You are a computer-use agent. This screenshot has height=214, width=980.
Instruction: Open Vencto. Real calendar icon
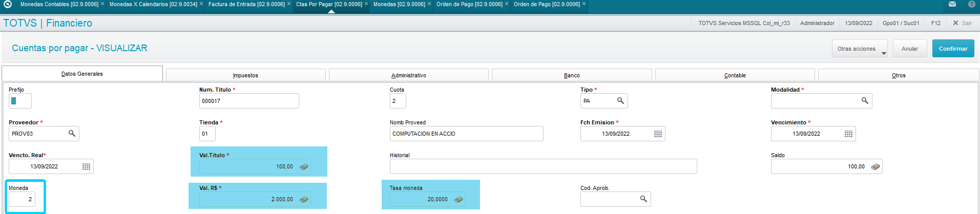coord(86,166)
